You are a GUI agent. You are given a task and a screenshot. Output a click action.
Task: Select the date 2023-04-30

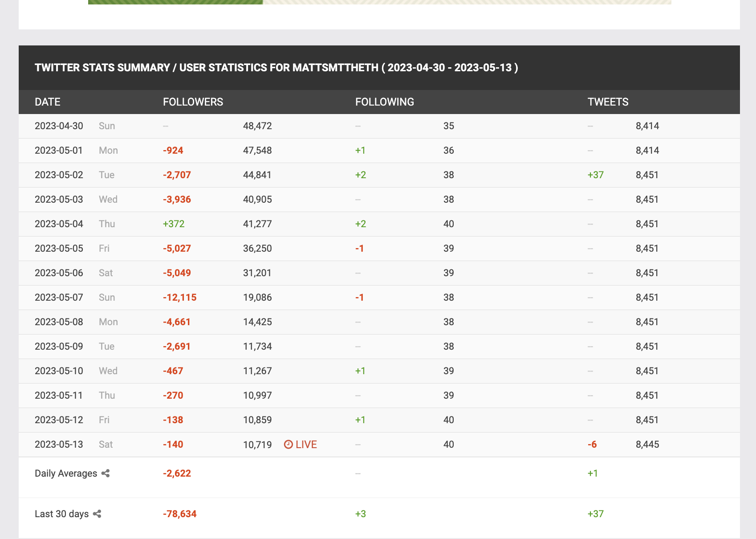click(x=59, y=126)
